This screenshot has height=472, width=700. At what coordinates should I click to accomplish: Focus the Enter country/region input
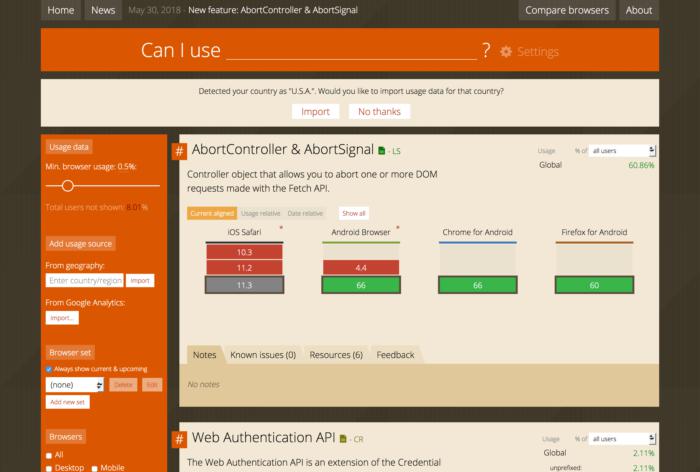(x=84, y=280)
